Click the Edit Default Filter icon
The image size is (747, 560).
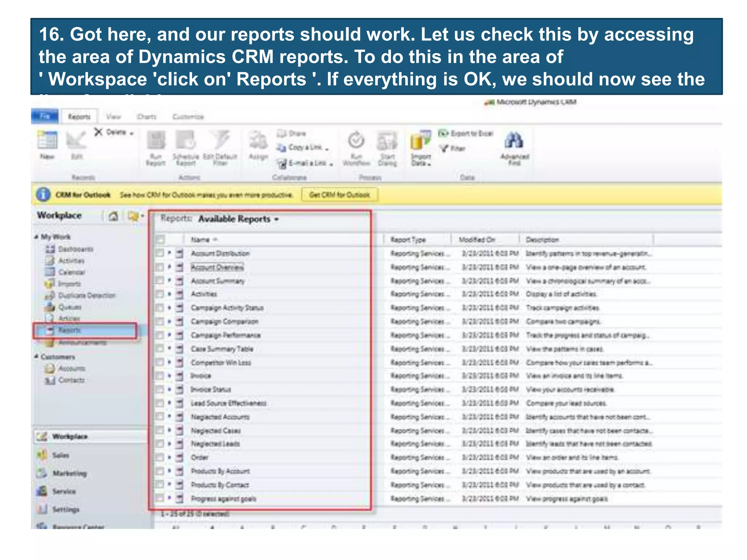[x=220, y=140]
